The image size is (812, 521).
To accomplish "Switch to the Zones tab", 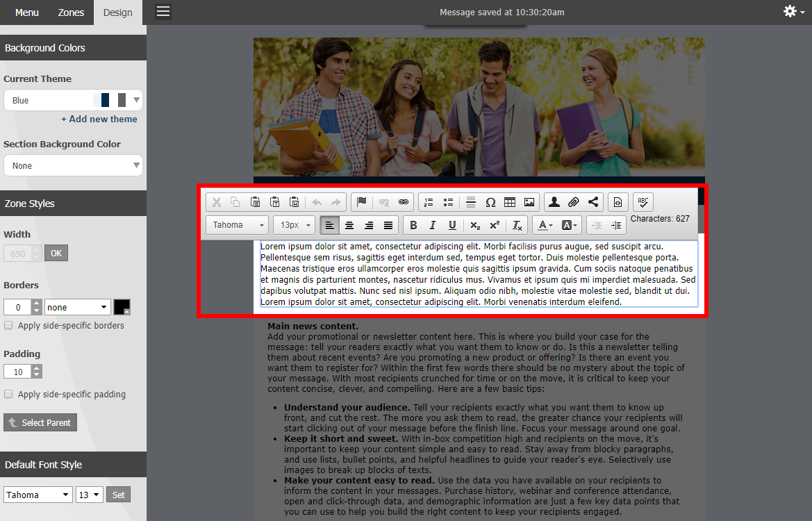I will coord(70,13).
